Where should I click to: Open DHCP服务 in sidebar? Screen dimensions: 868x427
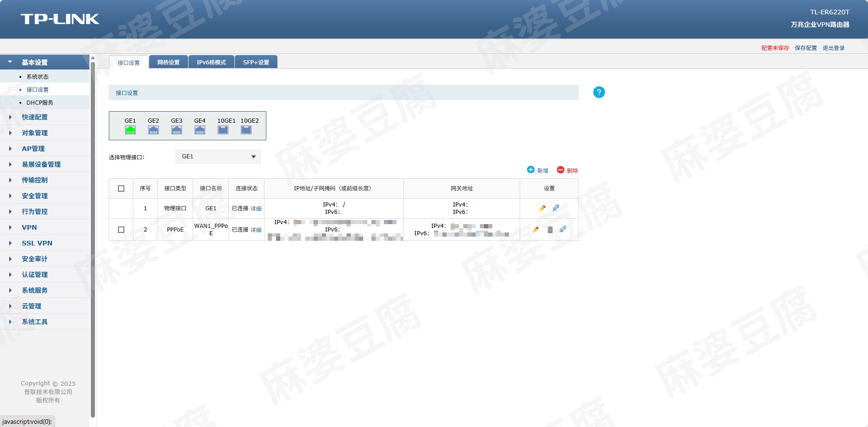click(40, 103)
